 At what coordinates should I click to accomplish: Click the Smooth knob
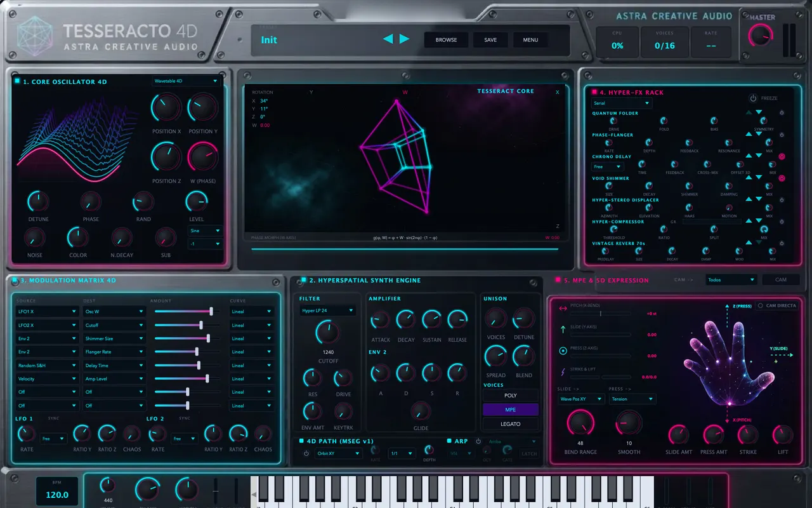(x=629, y=423)
